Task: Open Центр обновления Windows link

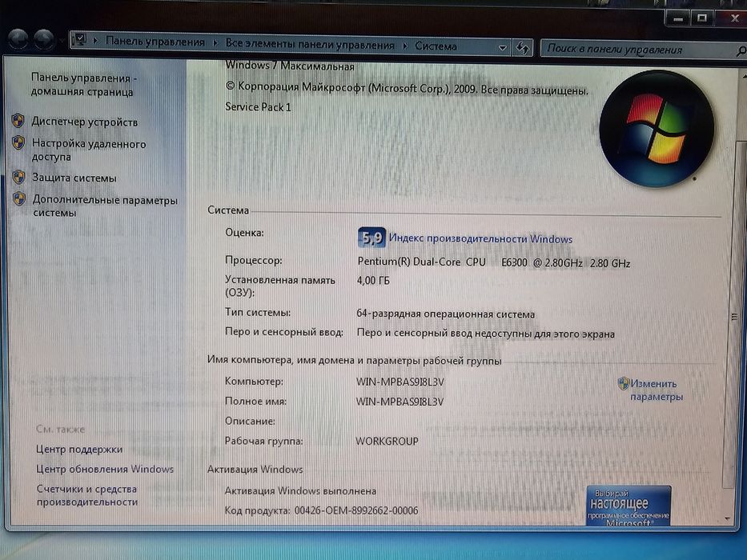Action: [x=105, y=469]
